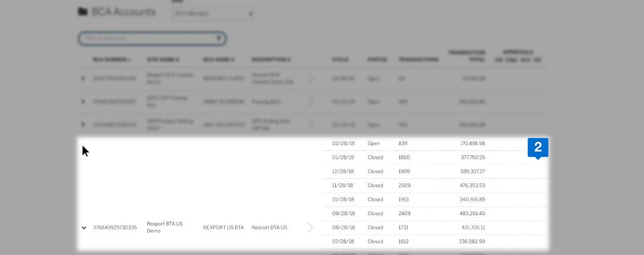This screenshot has height=255, width=644.
Task: Open the filter by keyword dropdown arrow
Action: 219,39
